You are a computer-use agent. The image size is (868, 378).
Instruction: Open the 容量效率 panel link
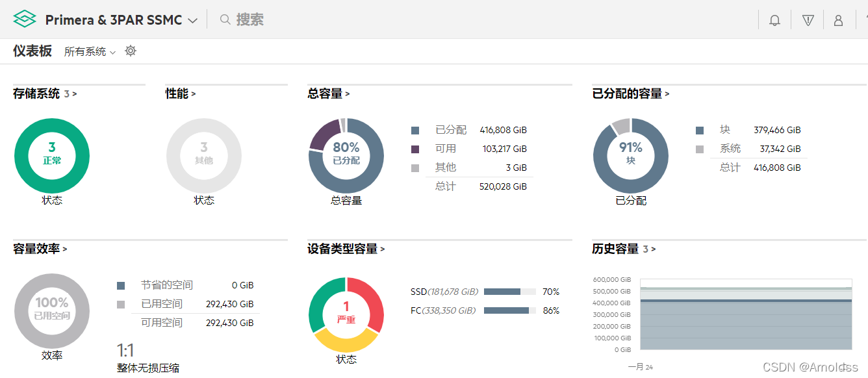point(40,249)
